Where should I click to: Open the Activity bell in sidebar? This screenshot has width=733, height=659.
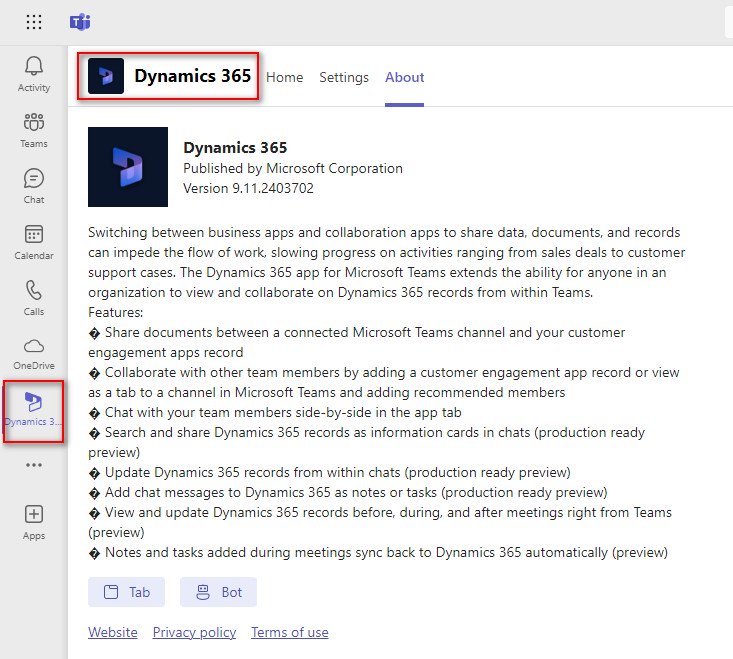(x=34, y=74)
